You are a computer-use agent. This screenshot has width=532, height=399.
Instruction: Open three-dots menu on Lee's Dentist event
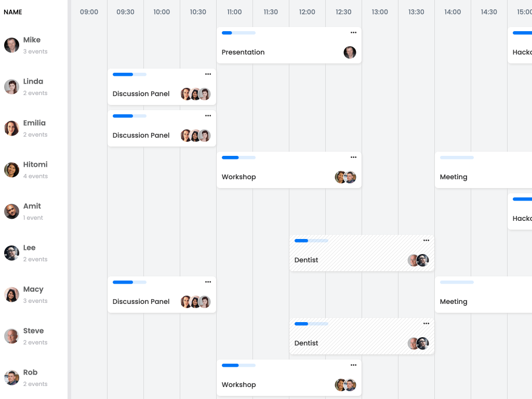click(x=426, y=241)
